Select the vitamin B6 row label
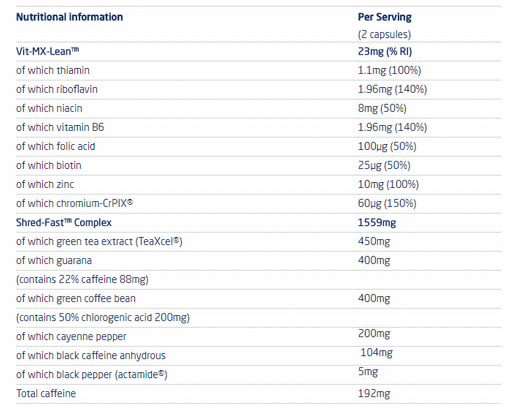The width and height of the screenshot is (519, 419). pyautogui.click(x=60, y=127)
